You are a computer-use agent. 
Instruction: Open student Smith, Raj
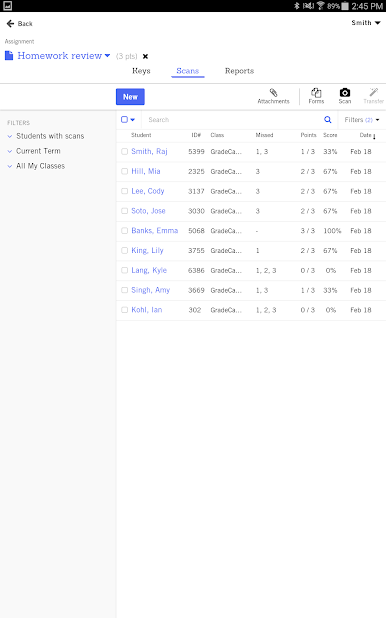[x=149, y=151]
